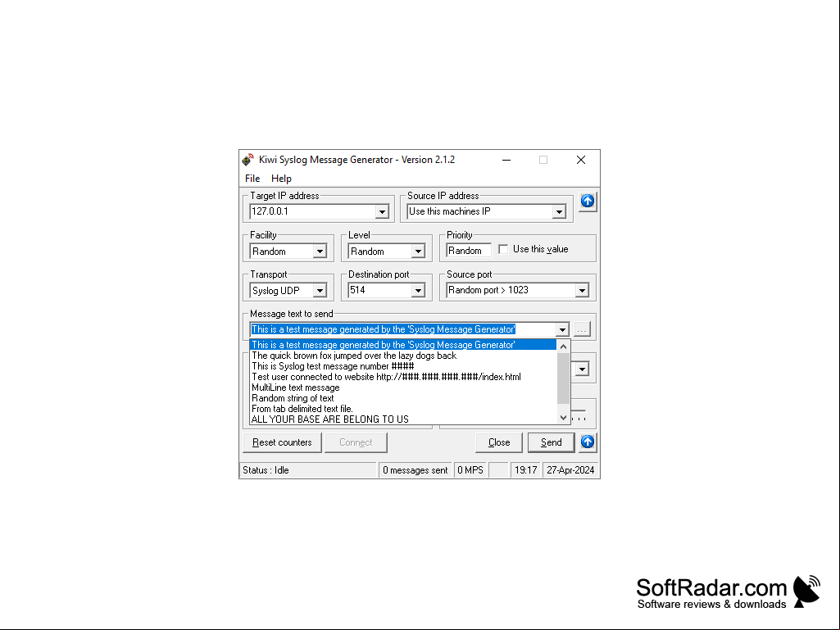Click the message text input field
This screenshot has width=840, height=630.
click(x=403, y=329)
